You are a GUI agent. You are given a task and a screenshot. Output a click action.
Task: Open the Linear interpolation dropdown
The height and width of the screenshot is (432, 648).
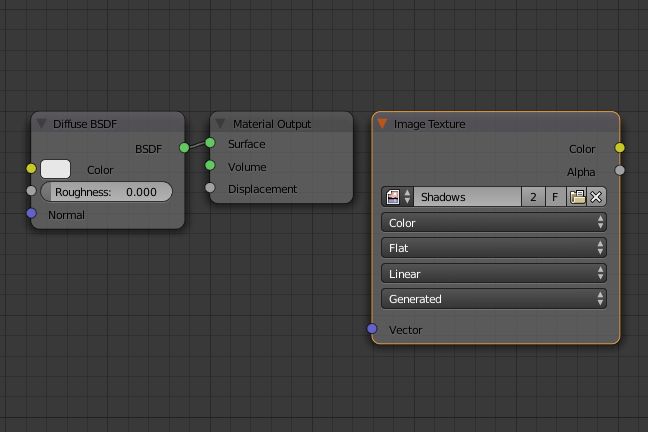[494, 274]
